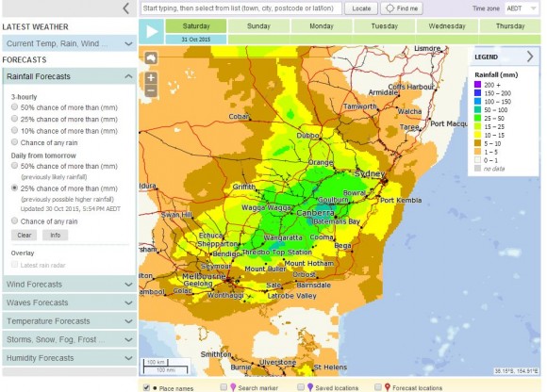This screenshot has height=392, width=547.
Task: Click Port Kembla on the map
Action: coord(401,200)
